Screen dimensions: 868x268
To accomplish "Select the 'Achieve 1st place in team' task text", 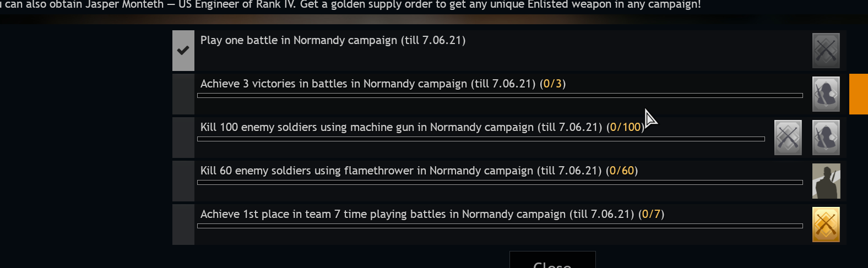I will pyautogui.click(x=432, y=214).
